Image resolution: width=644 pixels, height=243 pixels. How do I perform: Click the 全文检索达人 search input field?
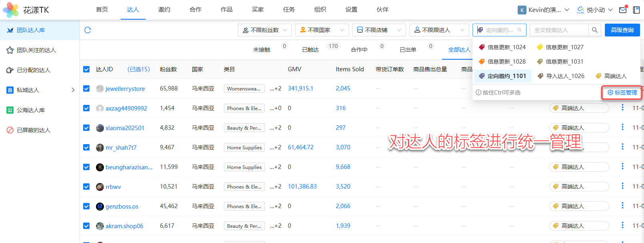point(559,30)
